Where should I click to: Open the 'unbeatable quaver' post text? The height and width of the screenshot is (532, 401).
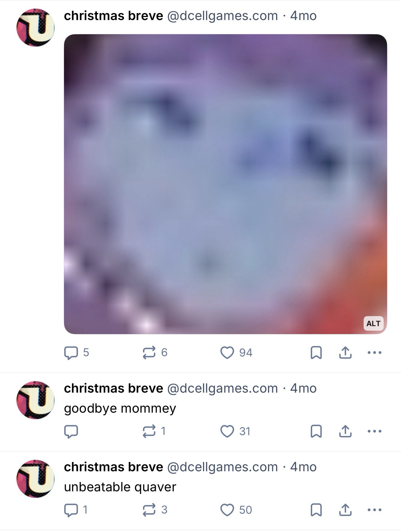pos(120,487)
